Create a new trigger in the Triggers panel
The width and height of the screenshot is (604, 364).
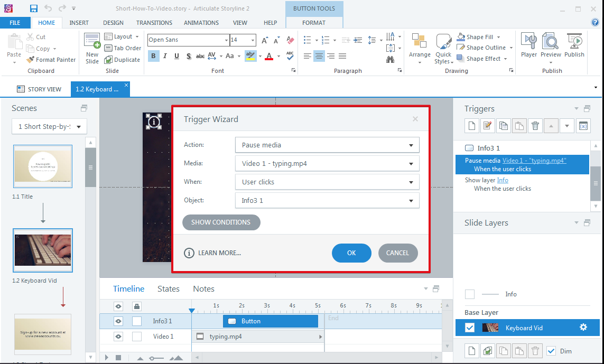click(471, 125)
